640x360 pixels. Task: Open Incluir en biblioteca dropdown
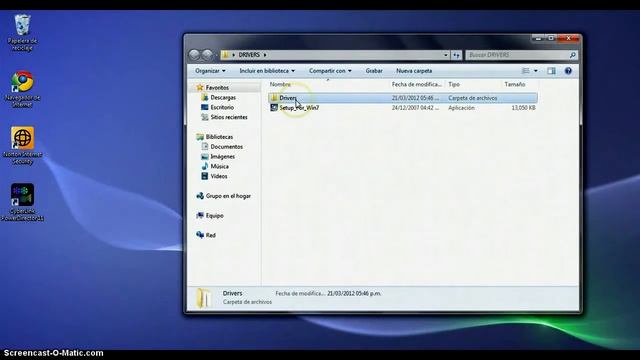tap(267, 71)
